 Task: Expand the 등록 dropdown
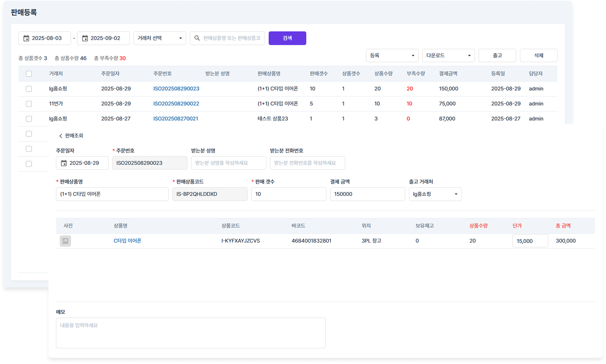(392, 56)
